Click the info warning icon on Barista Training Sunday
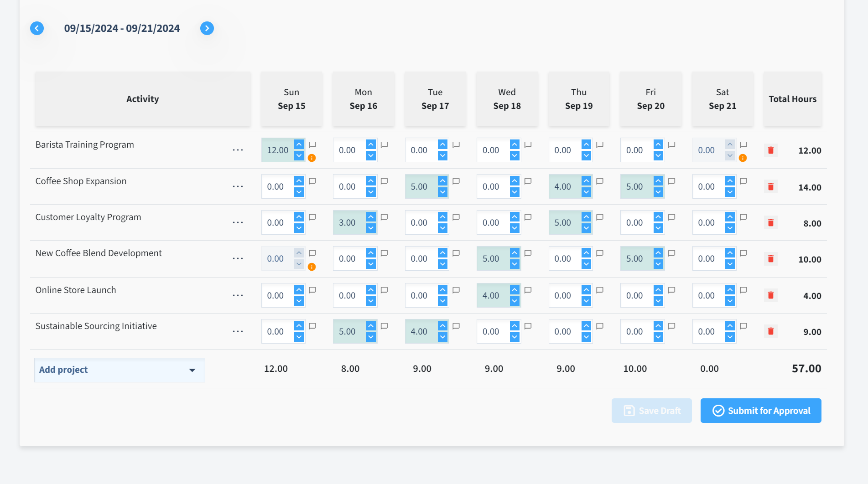 (312, 159)
